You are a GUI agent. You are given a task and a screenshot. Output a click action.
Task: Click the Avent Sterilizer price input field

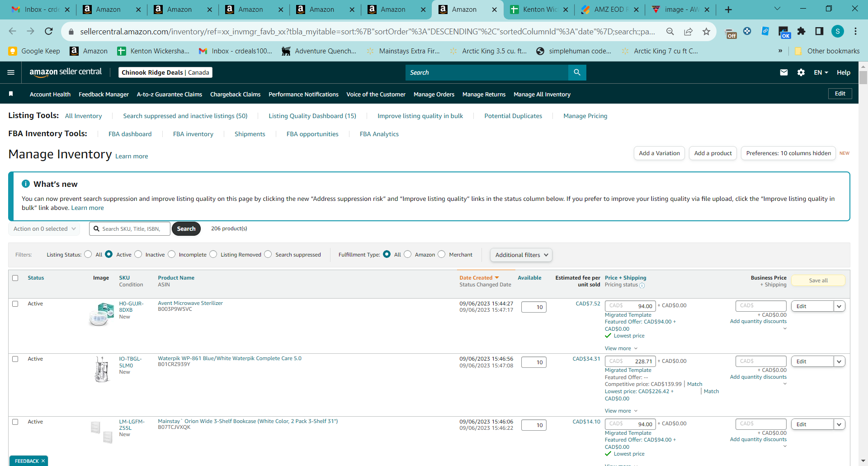[x=630, y=306]
